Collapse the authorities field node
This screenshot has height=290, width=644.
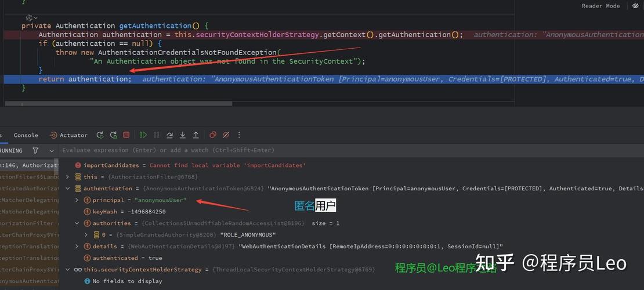77,223
